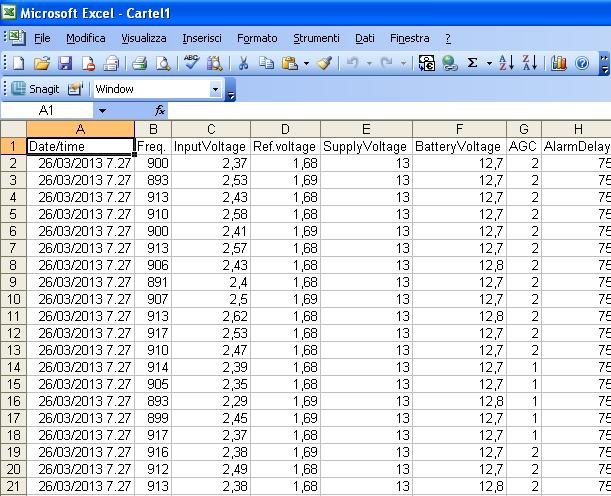
Task: Click the New workbook icon
Action: (19, 63)
